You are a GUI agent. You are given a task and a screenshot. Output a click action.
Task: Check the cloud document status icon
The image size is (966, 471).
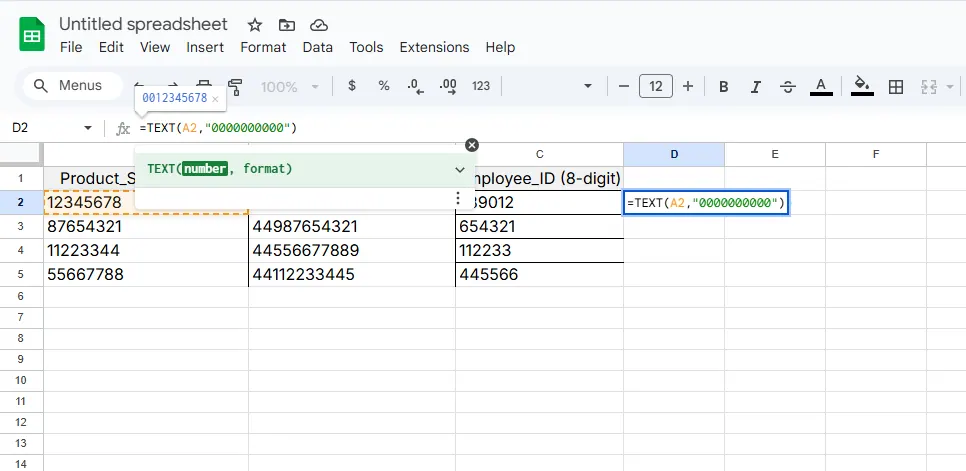tap(318, 25)
